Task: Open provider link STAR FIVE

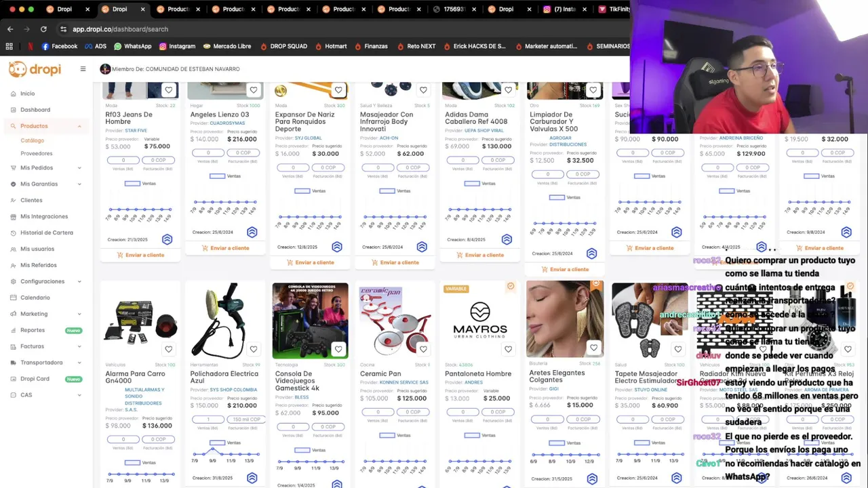Action: coord(136,131)
